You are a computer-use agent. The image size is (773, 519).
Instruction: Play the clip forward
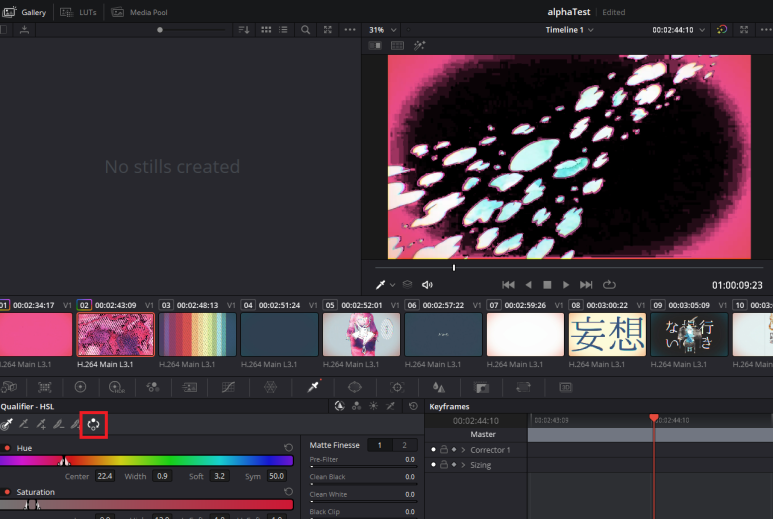tap(566, 285)
